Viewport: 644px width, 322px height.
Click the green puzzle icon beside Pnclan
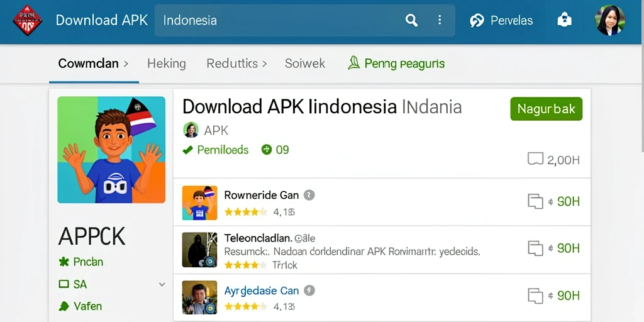[x=64, y=262]
